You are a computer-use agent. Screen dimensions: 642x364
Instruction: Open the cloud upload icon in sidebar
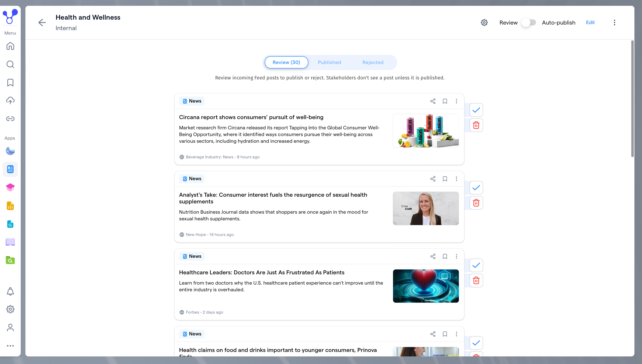10,101
